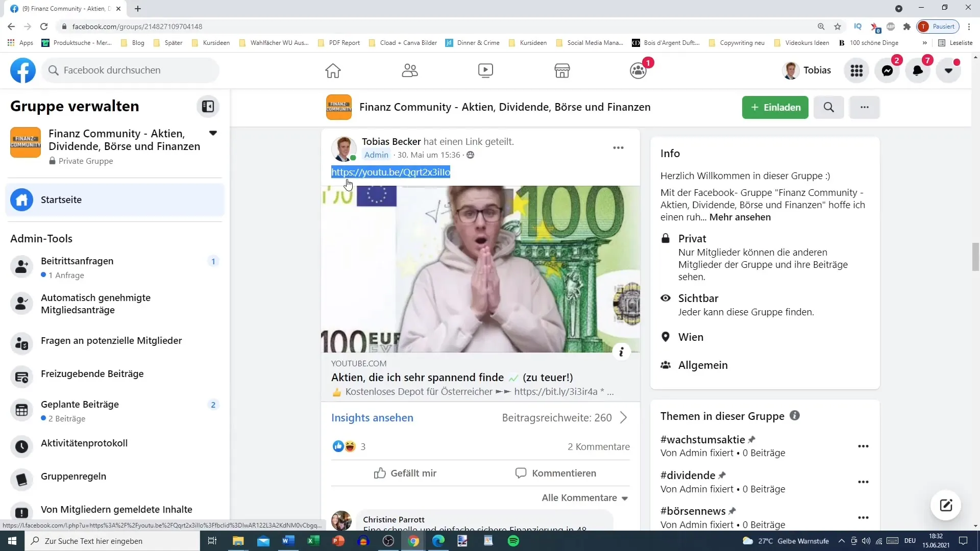Image resolution: width=980 pixels, height=551 pixels.
Task: Open the account dropdown arrow
Action: pos(948,70)
